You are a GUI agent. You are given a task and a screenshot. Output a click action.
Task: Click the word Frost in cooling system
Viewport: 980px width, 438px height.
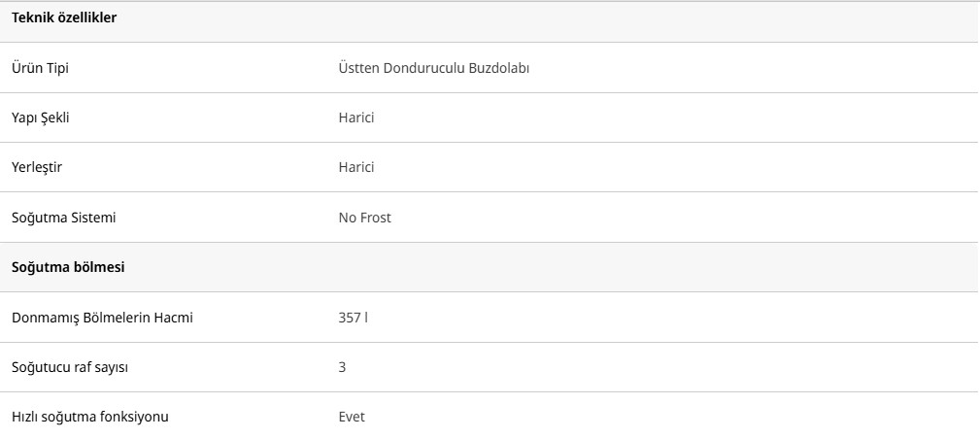(x=375, y=218)
